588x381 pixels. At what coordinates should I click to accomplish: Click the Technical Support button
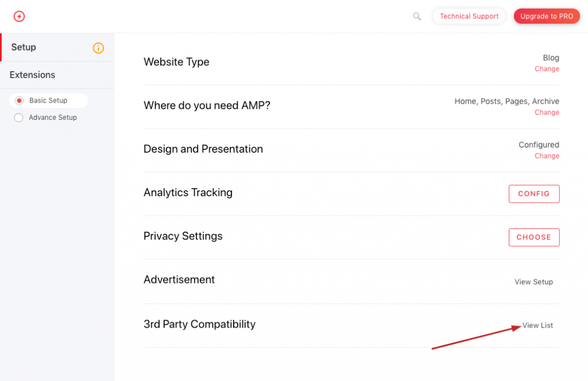pos(469,16)
